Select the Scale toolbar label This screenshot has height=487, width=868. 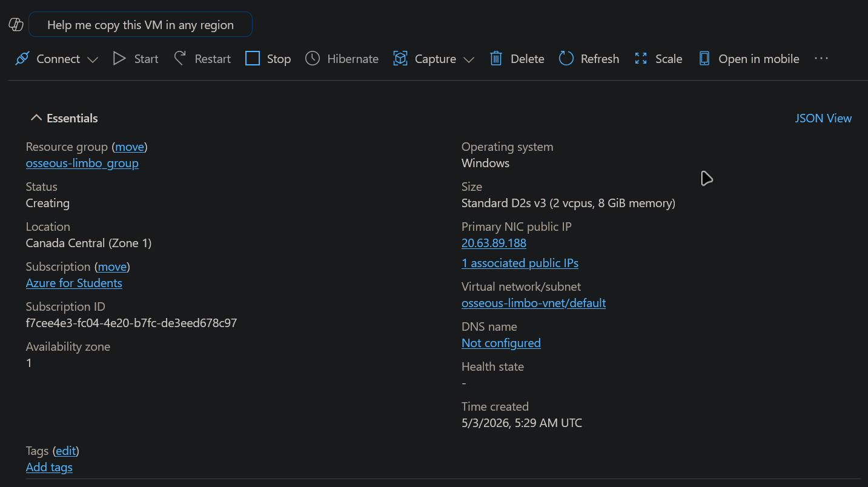(669, 59)
